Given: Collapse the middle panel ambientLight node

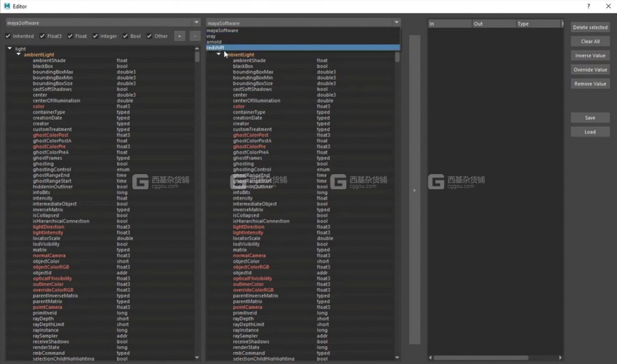Looking at the screenshot, I should (x=219, y=54).
